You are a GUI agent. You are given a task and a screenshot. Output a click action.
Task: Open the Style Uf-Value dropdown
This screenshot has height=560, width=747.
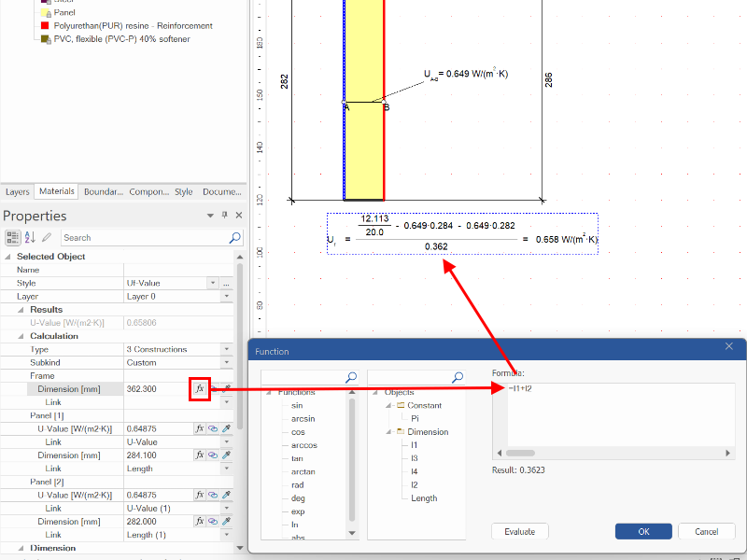[x=213, y=283]
